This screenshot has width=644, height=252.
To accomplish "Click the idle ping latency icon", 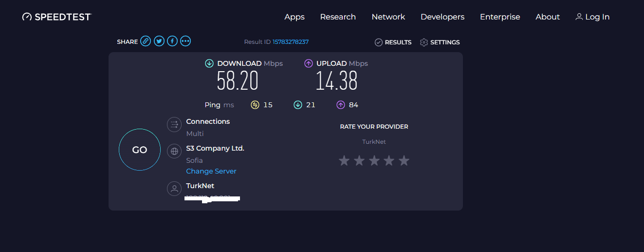I will coord(255,105).
